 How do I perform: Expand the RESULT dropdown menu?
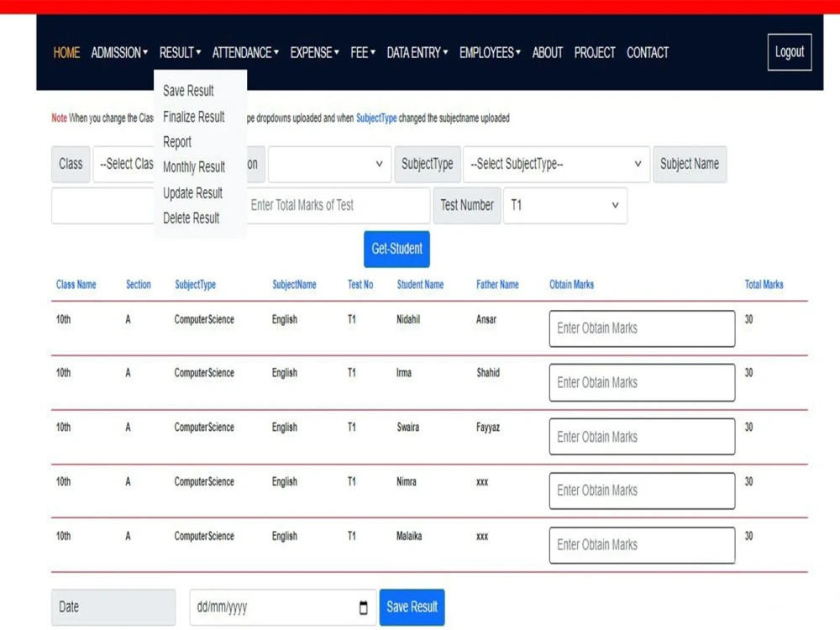click(x=180, y=52)
